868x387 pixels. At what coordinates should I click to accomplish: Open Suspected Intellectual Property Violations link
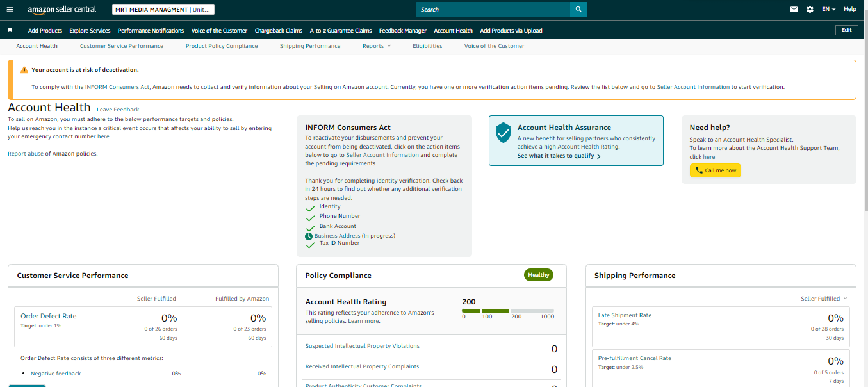[x=363, y=346]
